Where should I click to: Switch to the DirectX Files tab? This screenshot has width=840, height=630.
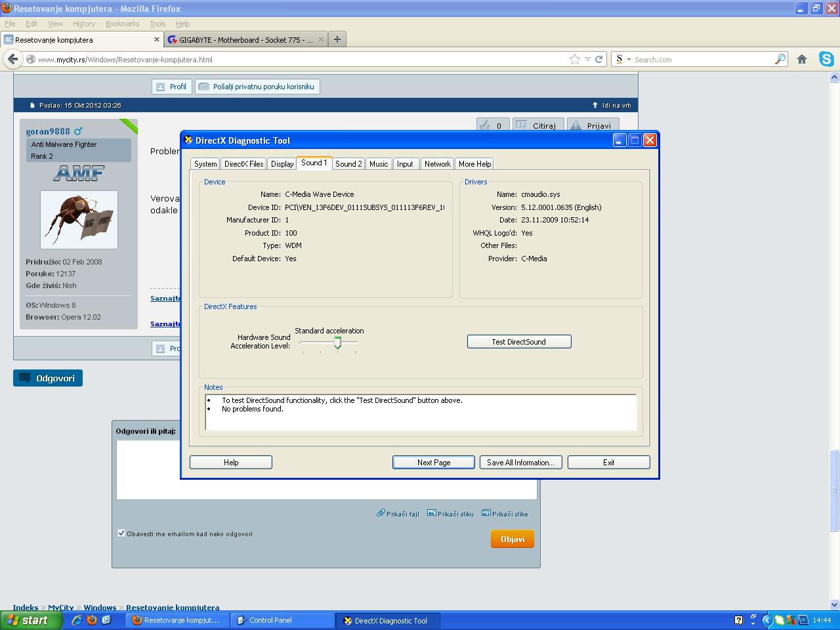(243, 164)
